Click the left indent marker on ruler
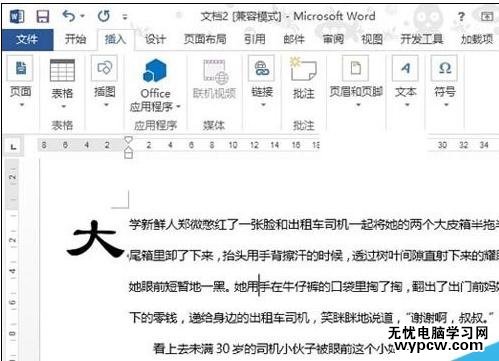The width and height of the screenshot is (499, 361). click(129, 154)
